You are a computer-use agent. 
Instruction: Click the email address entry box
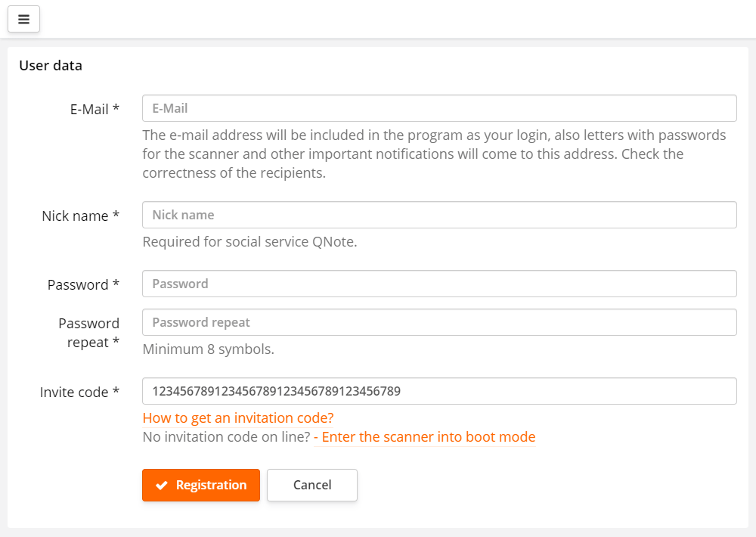point(438,107)
